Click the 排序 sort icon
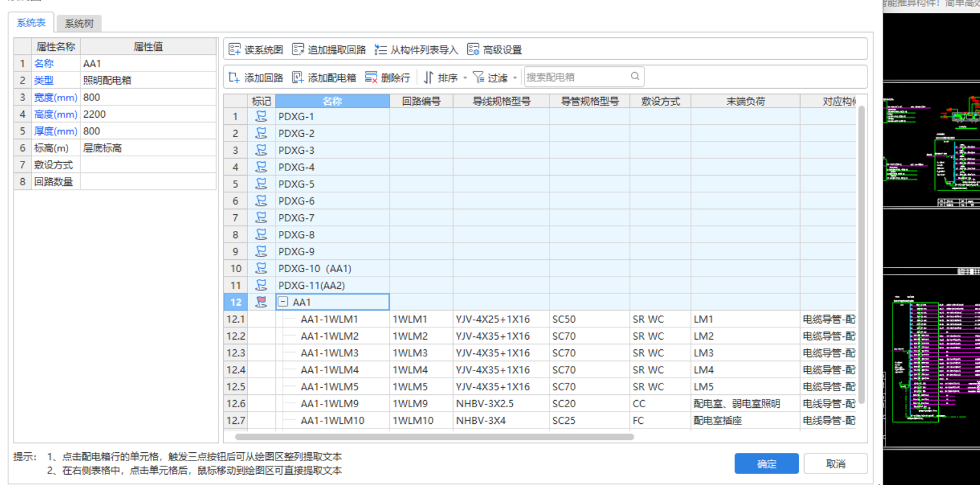This screenshot has width=980, height=485. tap(429, 78)
